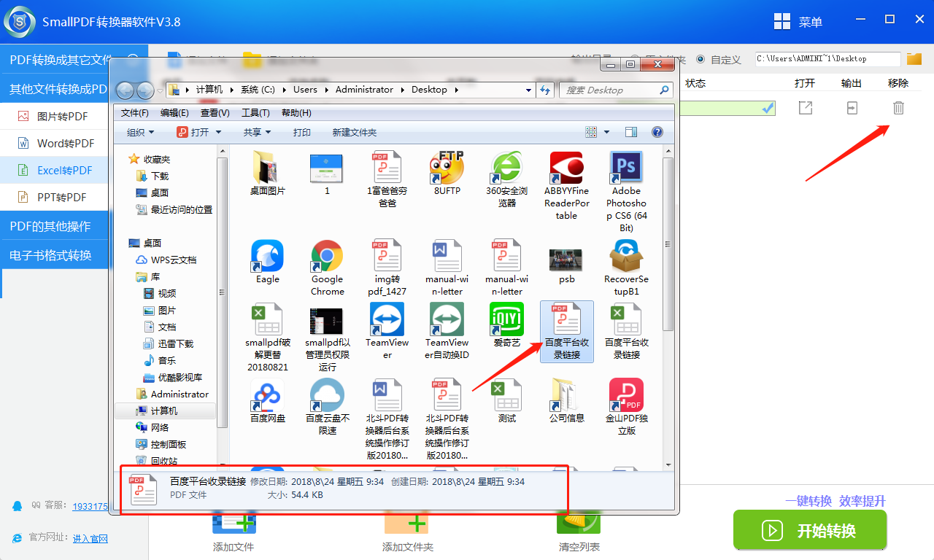Refresh the Desktop folder address
934x560 pixels.
(545, 90)
